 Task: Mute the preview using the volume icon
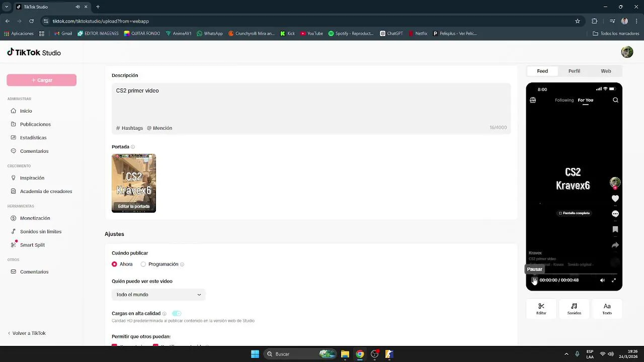coord(602,280)
